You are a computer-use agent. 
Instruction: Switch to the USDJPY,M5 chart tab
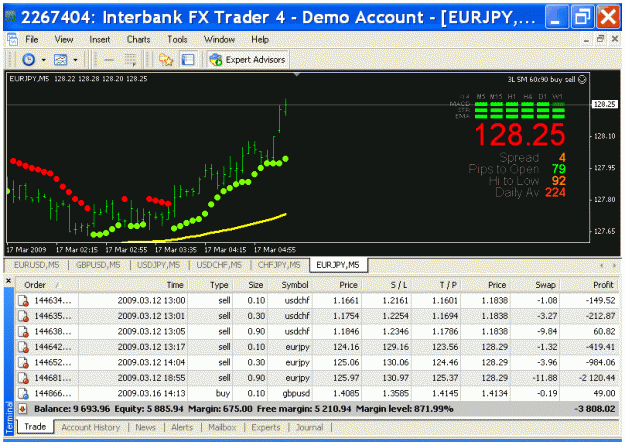click(x=158, y=265)
